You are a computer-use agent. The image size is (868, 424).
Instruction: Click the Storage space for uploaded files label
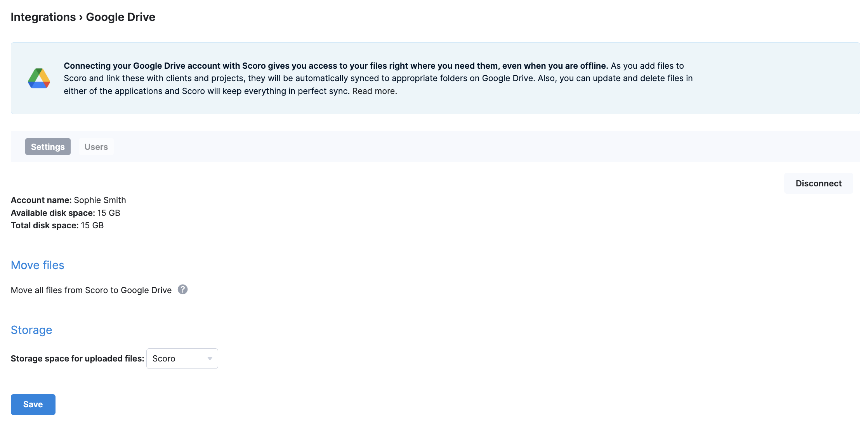tap(77, 358)
